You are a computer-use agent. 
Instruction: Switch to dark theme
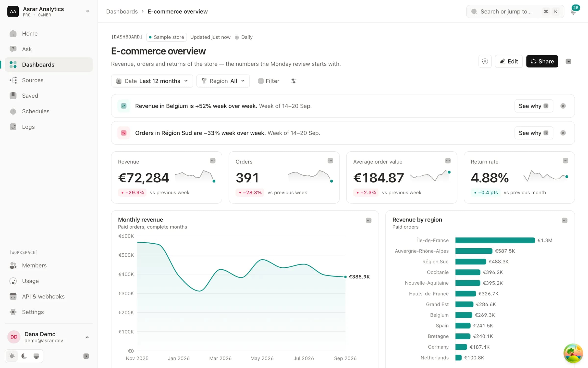click(x=24, y=356)
